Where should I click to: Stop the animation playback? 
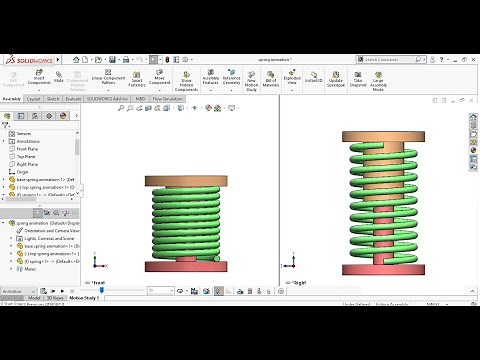(71, 291)
